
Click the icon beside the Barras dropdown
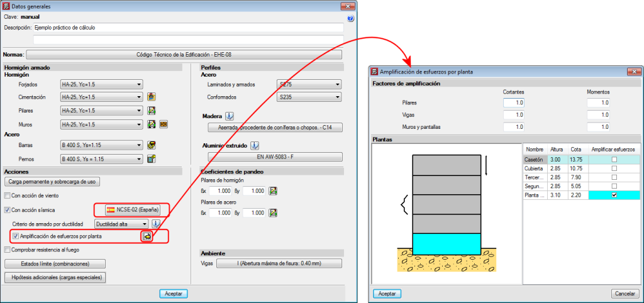(x=152, y=145)
